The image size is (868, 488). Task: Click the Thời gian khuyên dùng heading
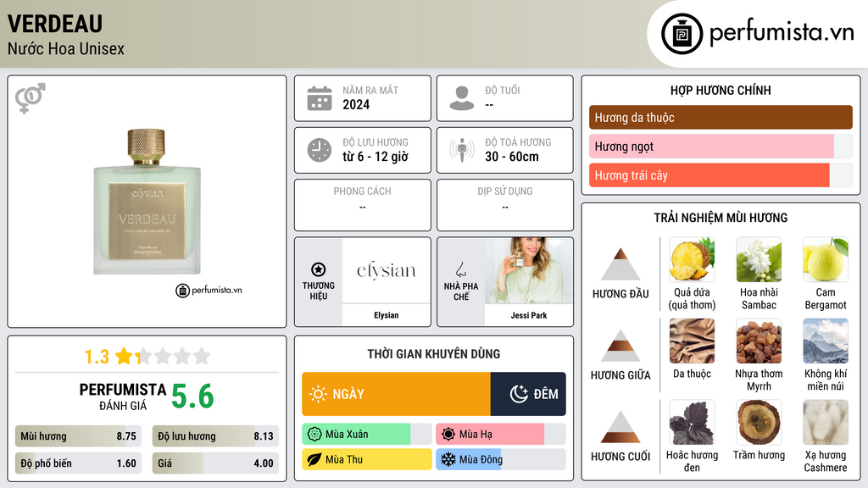pyautogui.click(x=434, y=353)
